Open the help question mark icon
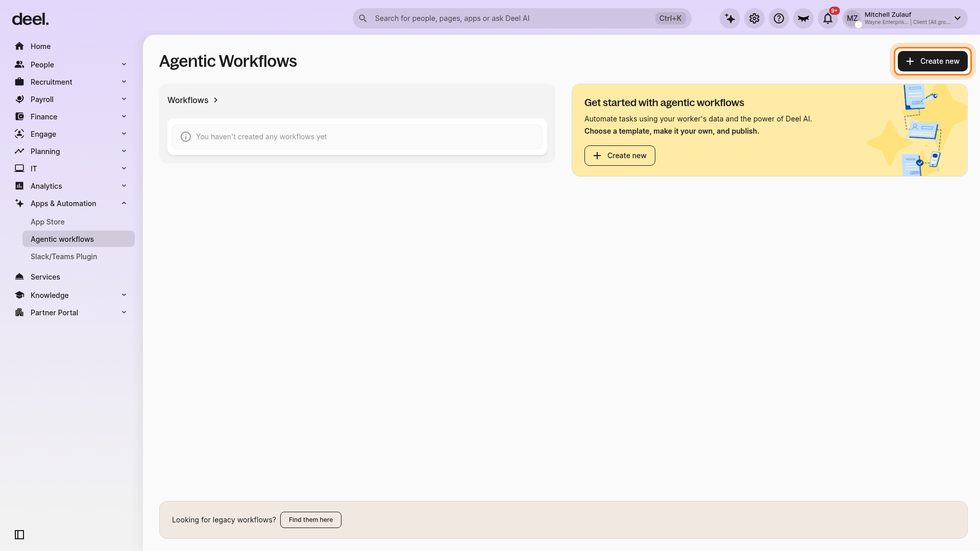Image resolution: width=980 pixels, height=551 pixels. [779, 18]
